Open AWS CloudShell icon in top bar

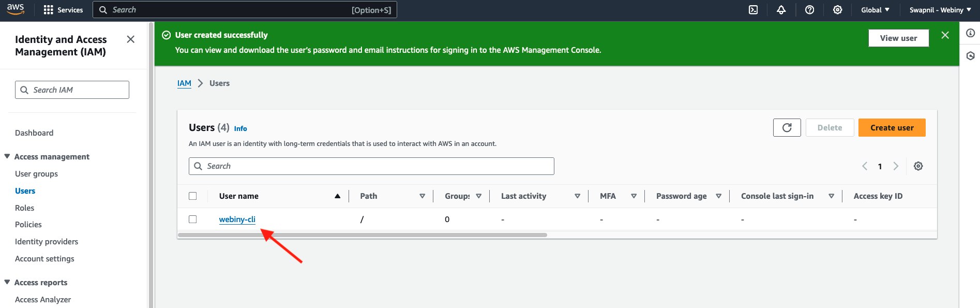coord(753,10)
